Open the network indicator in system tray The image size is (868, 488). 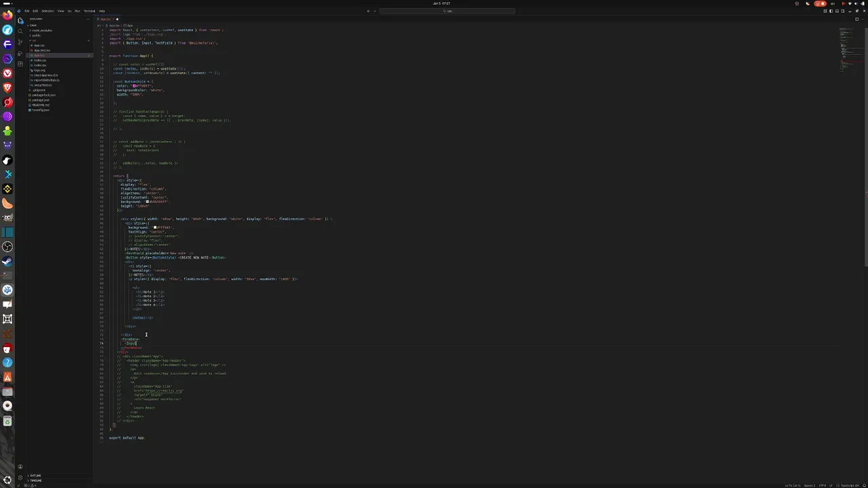pos(850,3)
